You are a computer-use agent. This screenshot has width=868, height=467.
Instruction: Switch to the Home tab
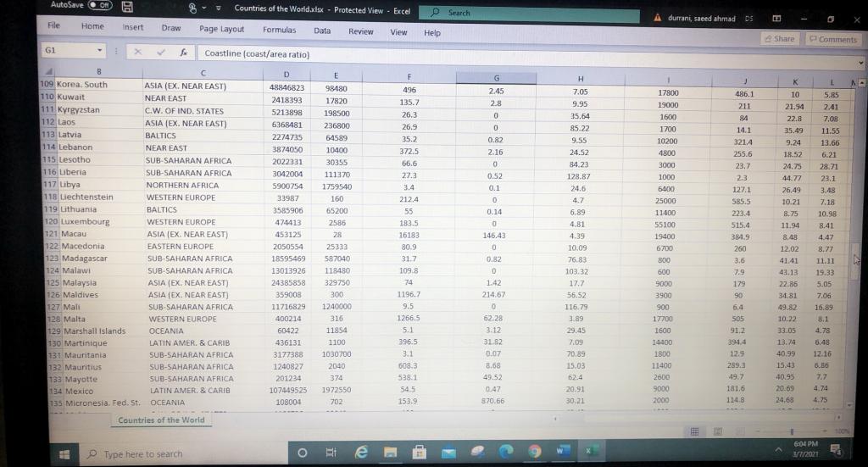92,26
